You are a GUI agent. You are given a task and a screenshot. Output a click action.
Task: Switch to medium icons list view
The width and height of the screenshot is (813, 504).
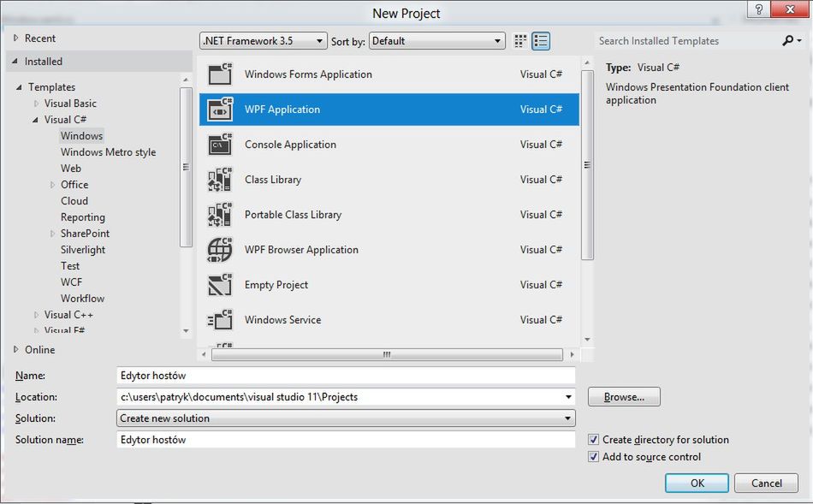[541, 41]
